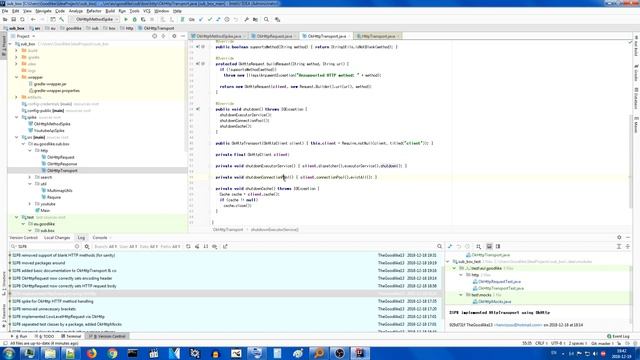Switch to Local Changes tab
The height and width of the screenshot is (360, 640).
[57, 238]
